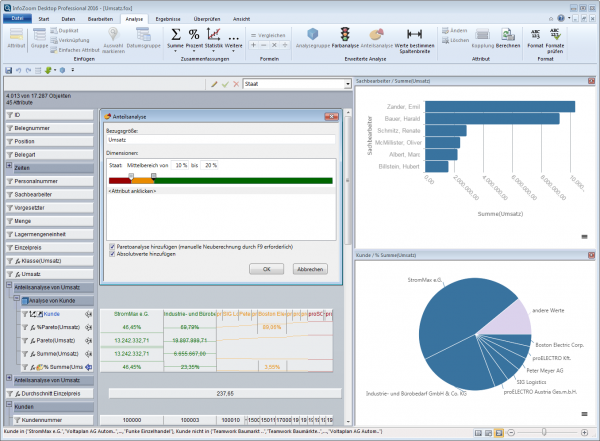
Task: Click the Formate prüfen icon
Action: 555,34
